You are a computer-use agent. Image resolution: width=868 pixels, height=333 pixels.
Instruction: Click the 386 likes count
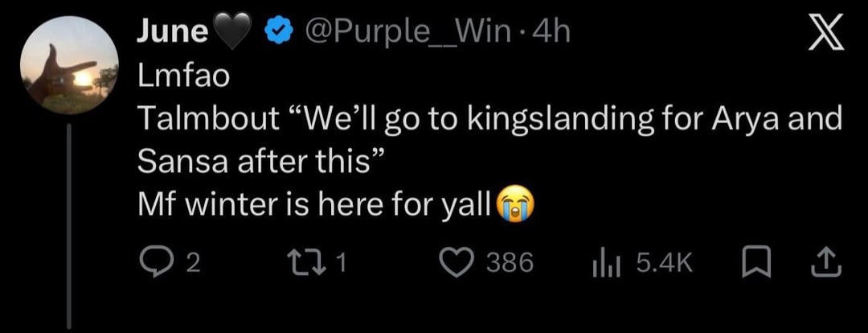coord(510,263)
